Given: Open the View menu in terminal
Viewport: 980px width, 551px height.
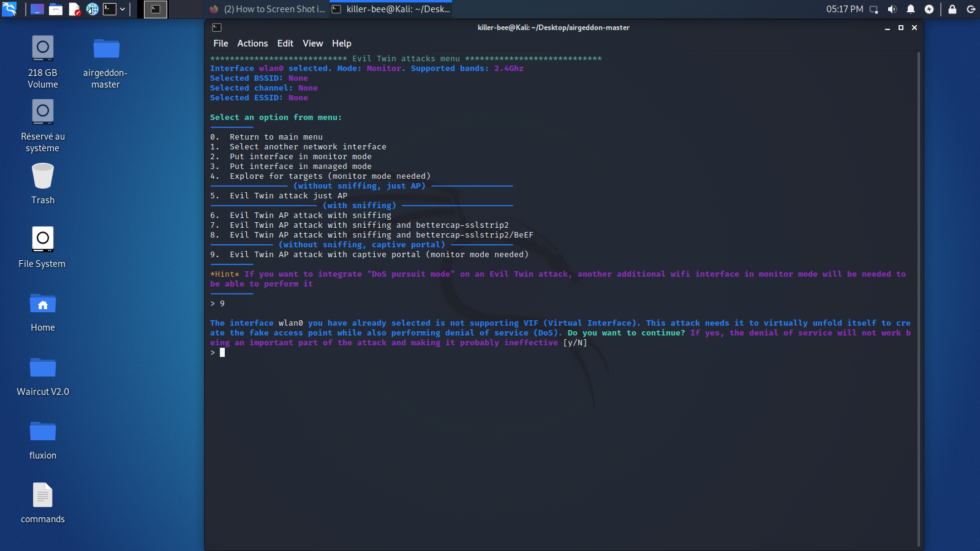Looking at the screenshot, I should (x=312, y=43).
